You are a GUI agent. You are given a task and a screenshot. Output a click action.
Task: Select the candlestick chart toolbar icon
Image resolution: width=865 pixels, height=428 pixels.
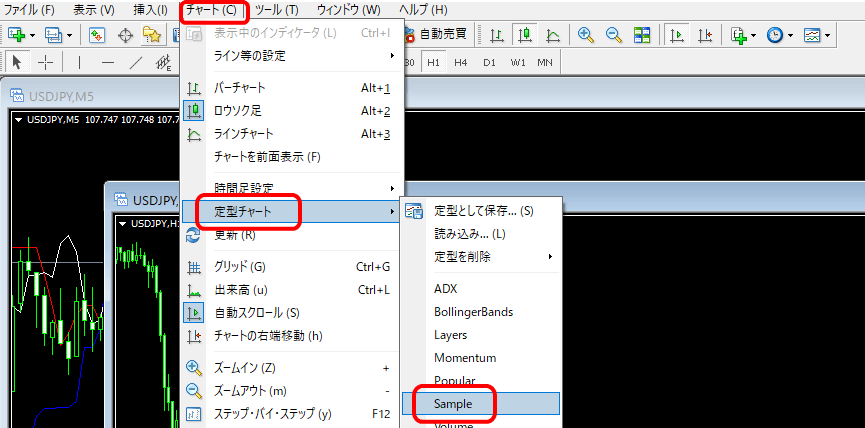point(525,35)
